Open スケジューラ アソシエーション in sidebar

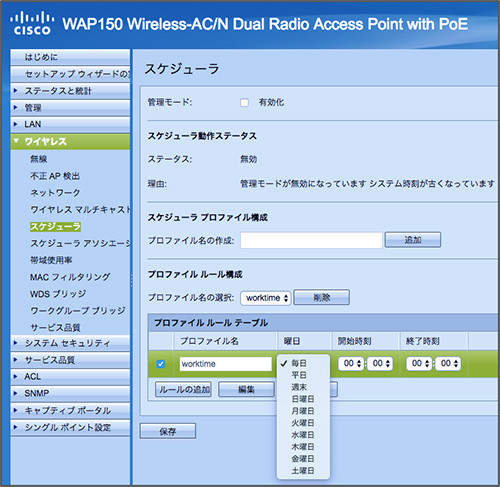coord(80,243)
